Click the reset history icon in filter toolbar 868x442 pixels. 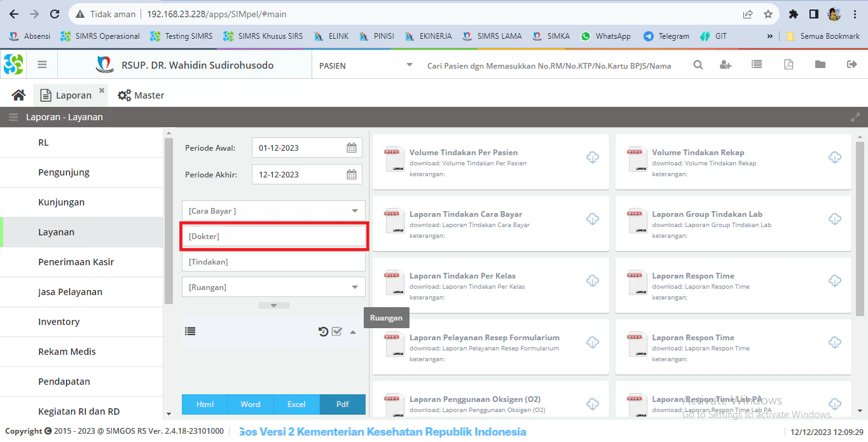click(x=324, y=331)
